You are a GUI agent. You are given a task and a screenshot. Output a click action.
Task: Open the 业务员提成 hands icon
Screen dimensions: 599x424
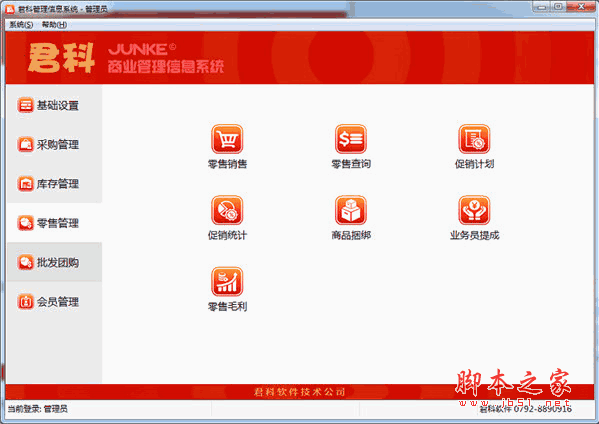(474, 210)
